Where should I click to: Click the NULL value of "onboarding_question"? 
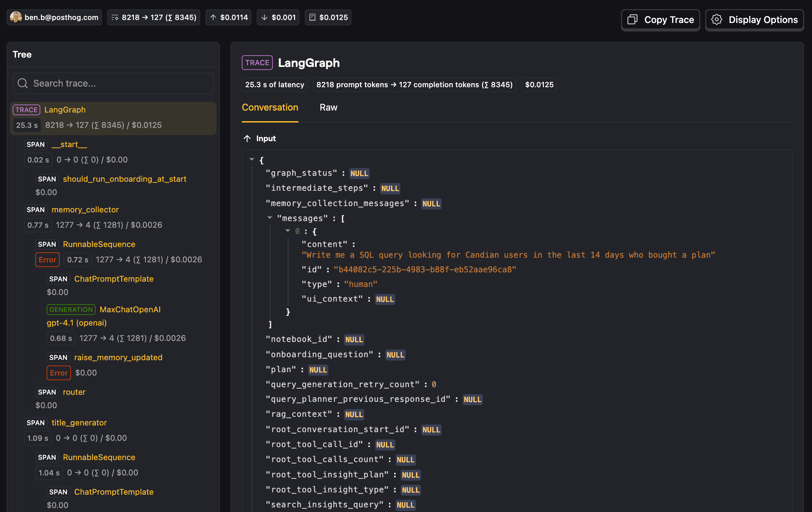[x=395, y=355]
